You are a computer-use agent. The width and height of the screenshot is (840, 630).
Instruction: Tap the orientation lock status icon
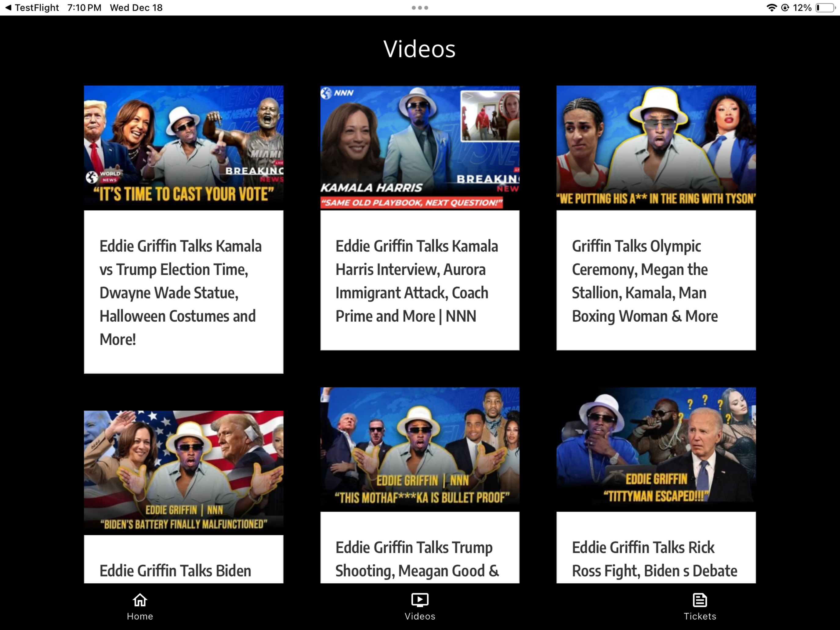point(785,8)
